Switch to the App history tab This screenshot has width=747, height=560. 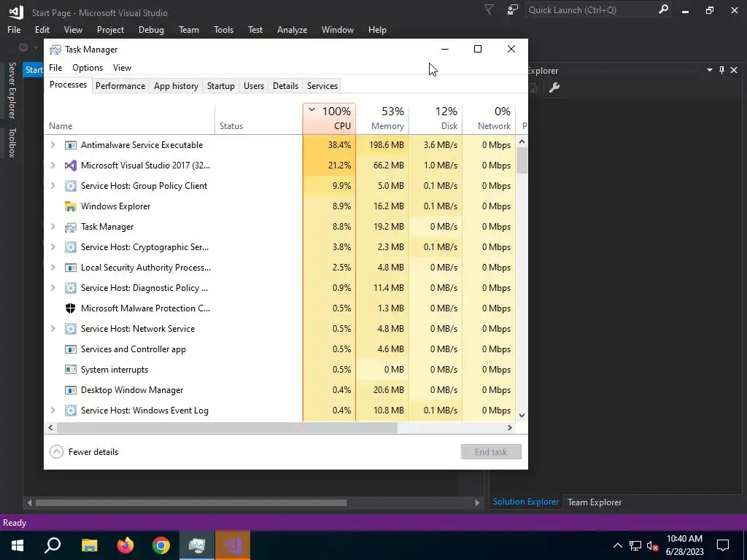pyautogui.click(x=176, y=86)
